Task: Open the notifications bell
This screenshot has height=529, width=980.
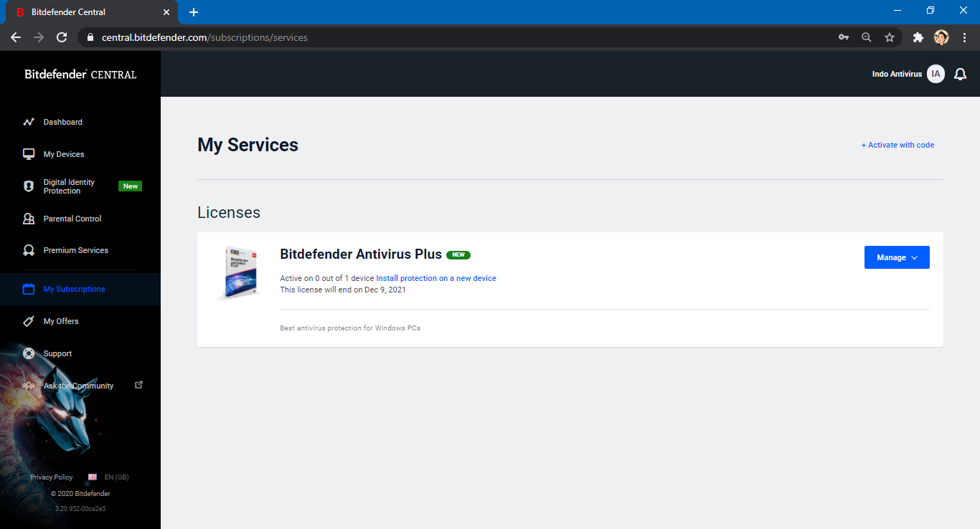Action: click(x=961, y=74)
